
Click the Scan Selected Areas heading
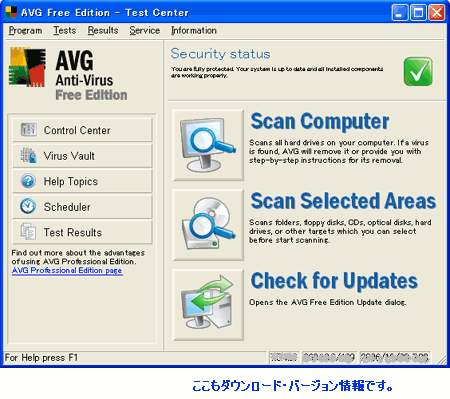point(343,201)
